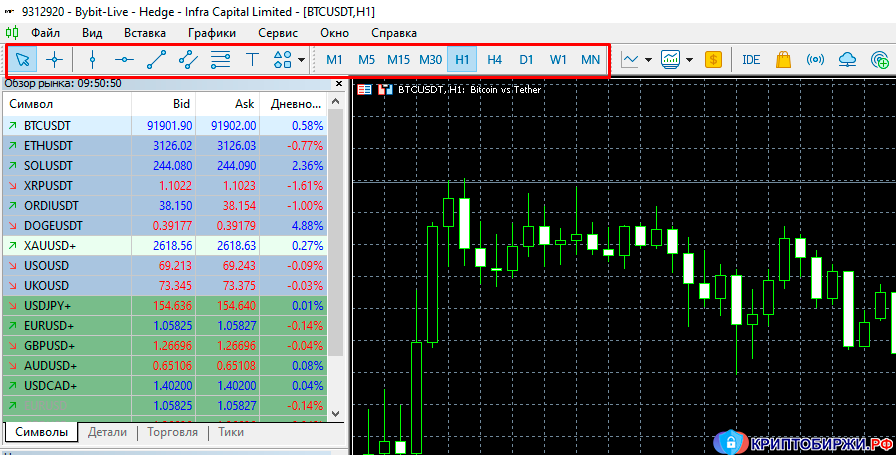Switch chart to M5 timeframe
Image resolution: width=896 pixels, height=455 pixels.
(x=366, y=59)
